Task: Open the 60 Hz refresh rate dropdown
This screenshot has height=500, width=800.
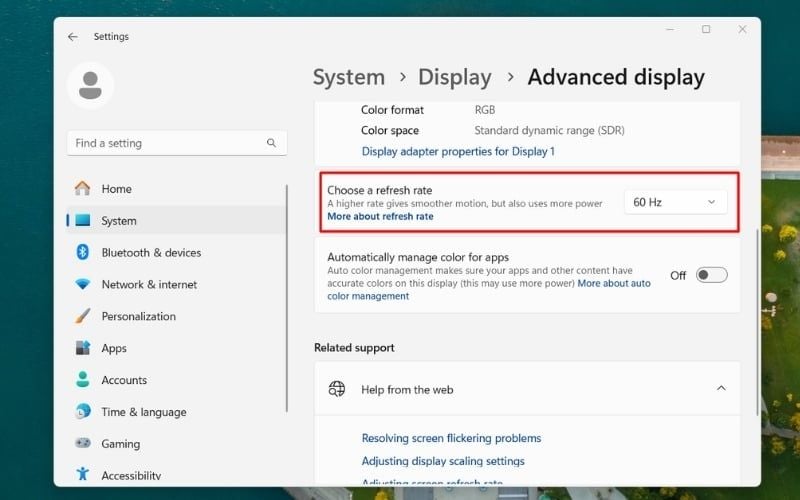Action: (676, 202)
